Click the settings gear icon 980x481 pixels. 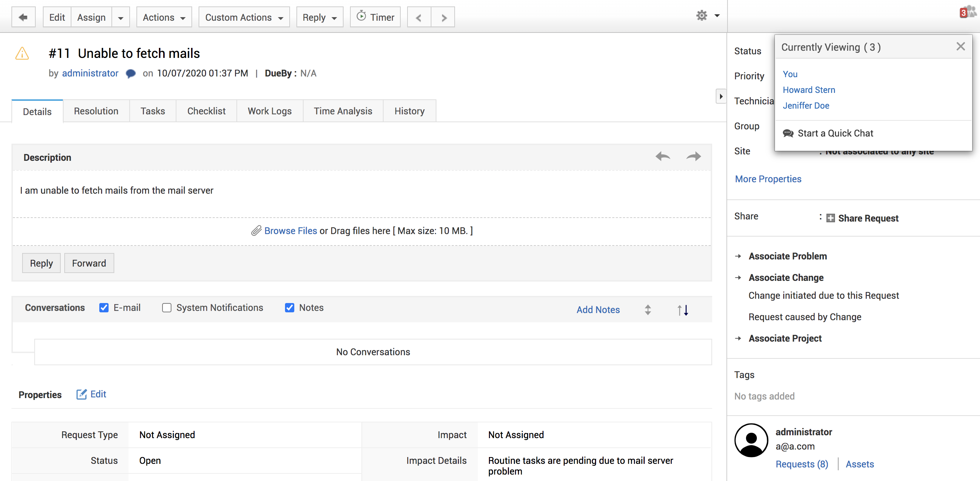pyautogui.click(x=701, y=16)
